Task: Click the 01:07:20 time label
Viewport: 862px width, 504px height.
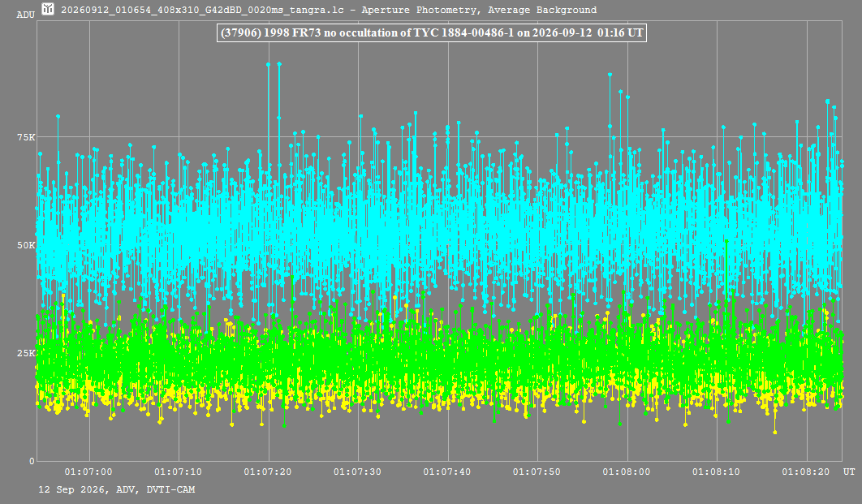Action: [268, 472]
